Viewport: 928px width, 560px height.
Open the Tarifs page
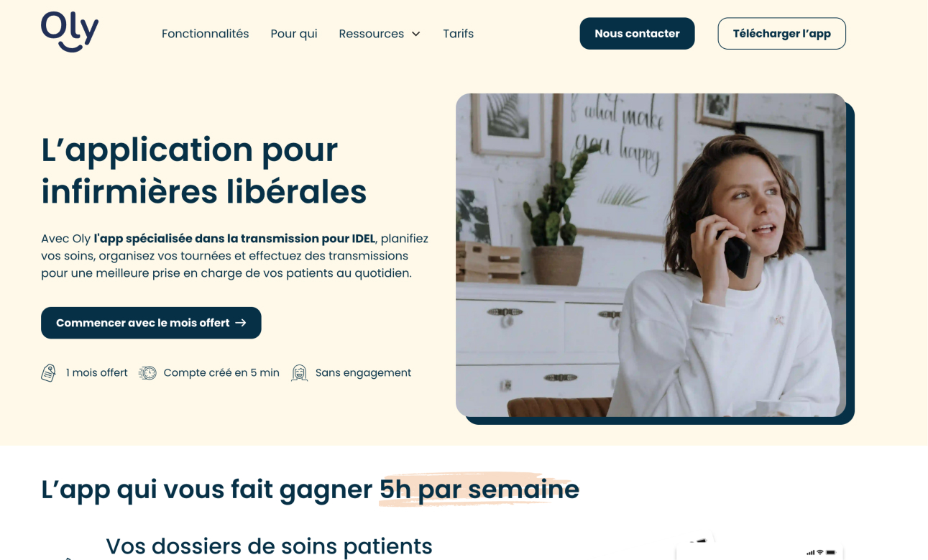(458, 34)
